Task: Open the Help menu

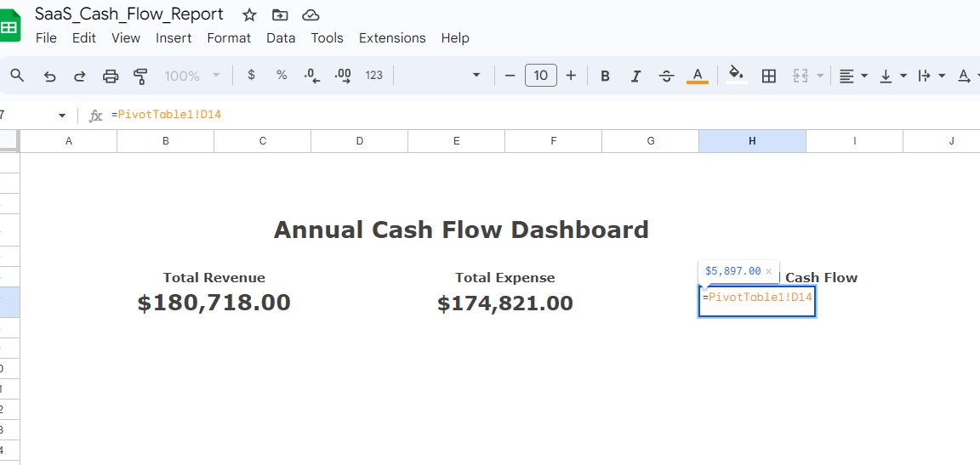Action: click(455, 38)
